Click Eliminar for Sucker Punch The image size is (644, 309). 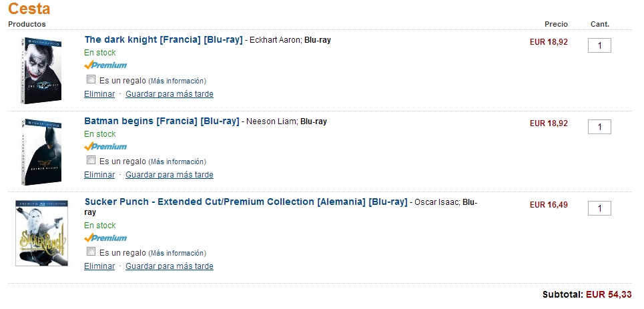[x=99, y=266]
